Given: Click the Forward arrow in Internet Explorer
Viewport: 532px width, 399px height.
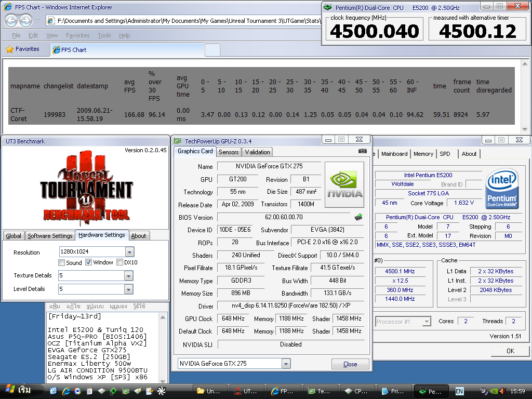Looking at the screenshot, I should pyautogui.click(x=26, y=21).
